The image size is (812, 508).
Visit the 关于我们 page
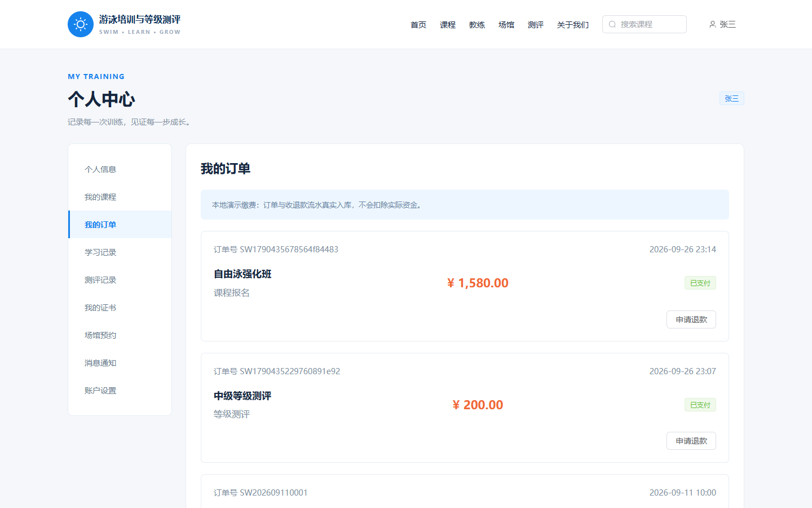click(x=573, y=25)
